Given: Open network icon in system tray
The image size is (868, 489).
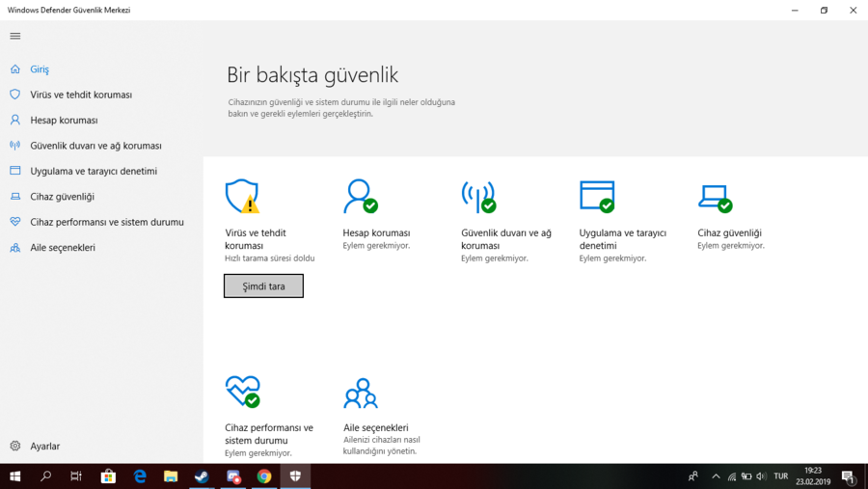Looking at the screenshot, I should click(732, 476).
